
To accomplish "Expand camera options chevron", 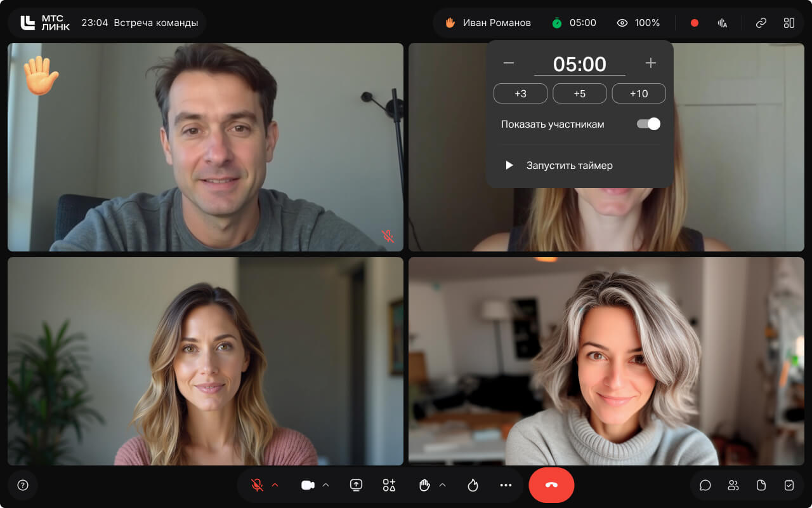I will pyautogui.click(x=325, y=485).
